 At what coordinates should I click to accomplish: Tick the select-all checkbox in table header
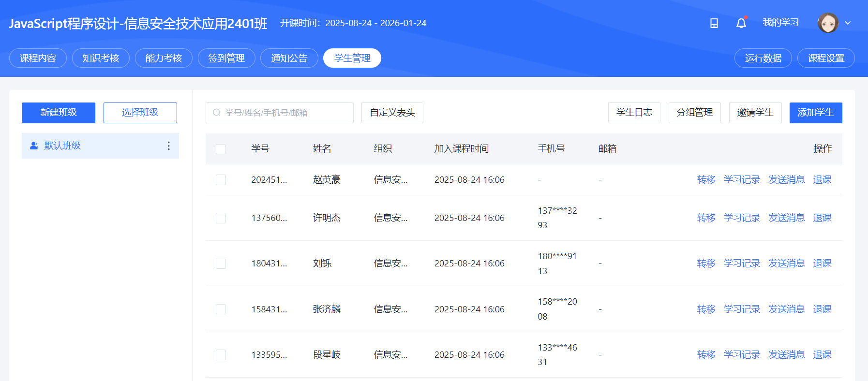point(221,149)
